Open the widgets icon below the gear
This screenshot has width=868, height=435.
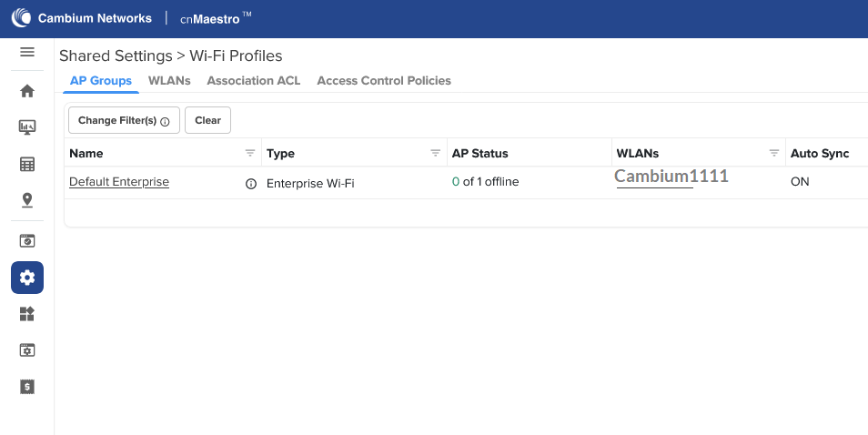click(27, 314)
